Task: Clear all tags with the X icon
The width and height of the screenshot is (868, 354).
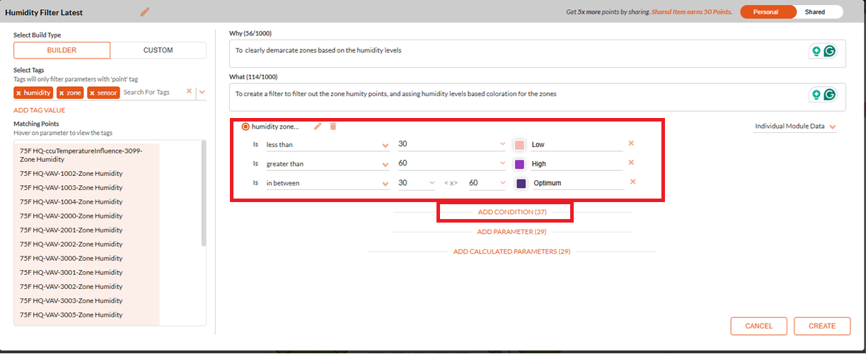Action: point(189,91)
